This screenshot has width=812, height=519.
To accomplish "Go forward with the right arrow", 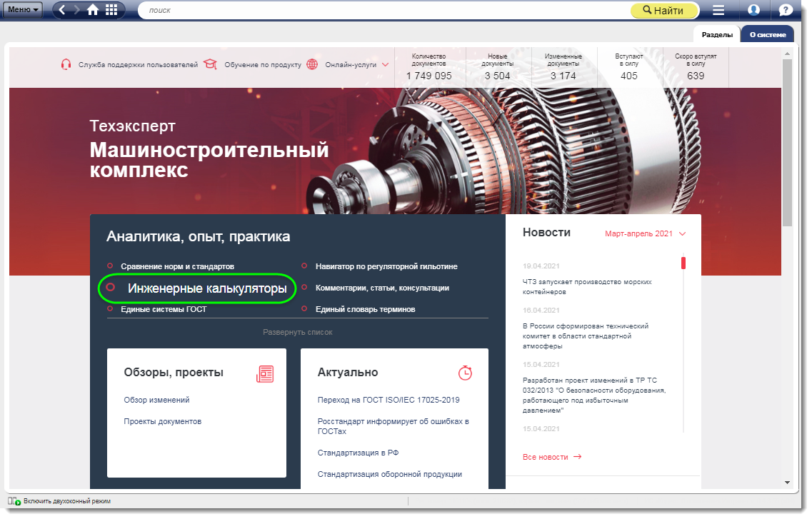I will click(x=76, y=10).
